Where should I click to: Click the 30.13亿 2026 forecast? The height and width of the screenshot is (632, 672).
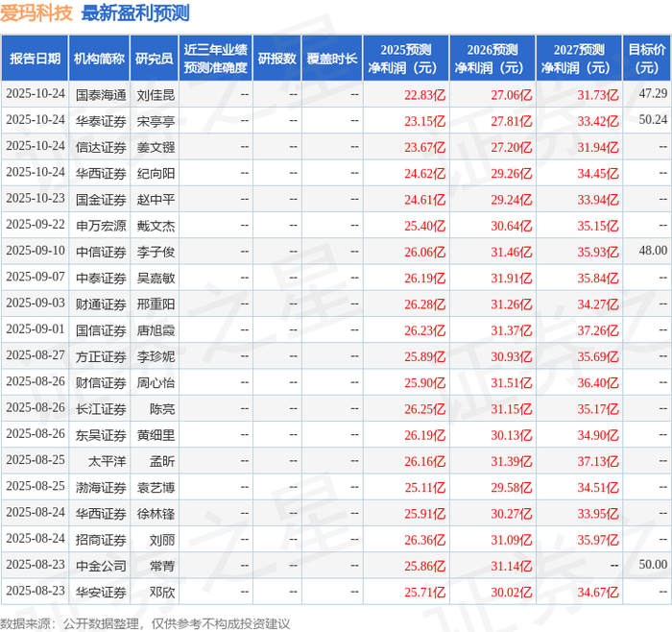[x=512, y=435]
